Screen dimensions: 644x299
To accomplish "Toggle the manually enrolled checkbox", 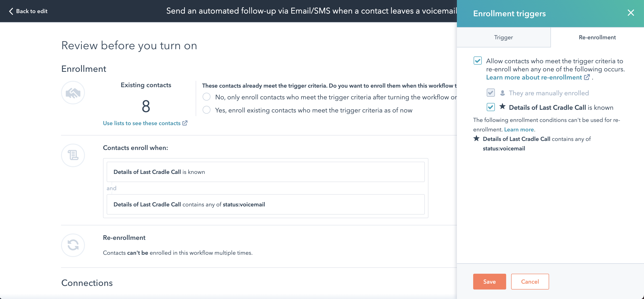I will (491, 93).
